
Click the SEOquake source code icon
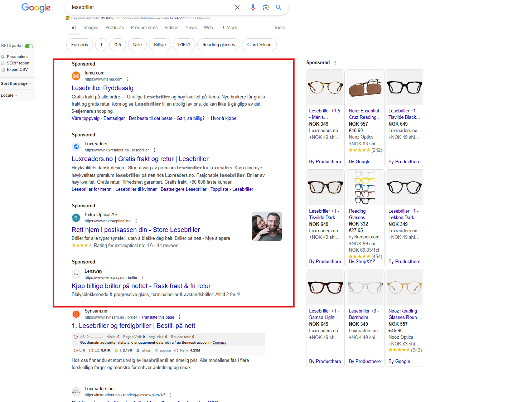[156, 351]
